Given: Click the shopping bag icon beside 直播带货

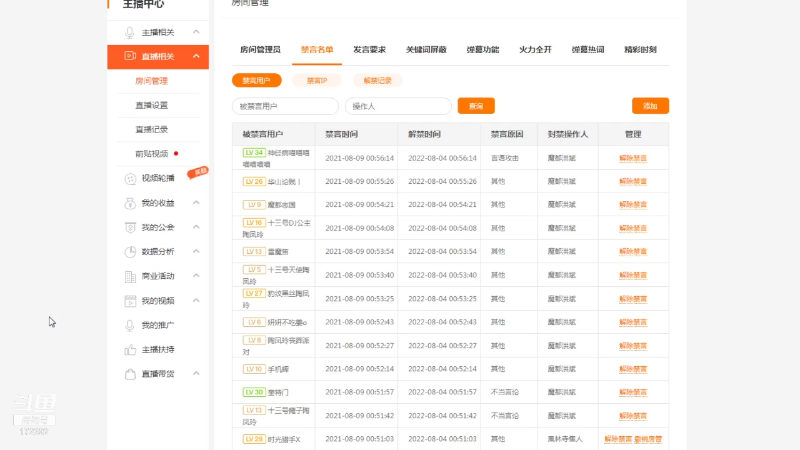Looking at the screenshot, I should [x=130, y=374].
